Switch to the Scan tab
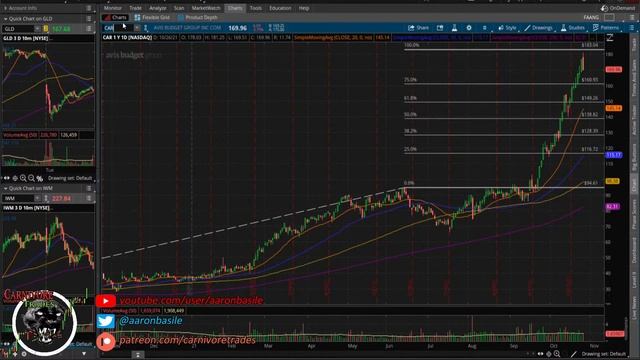Viewport: 640px width, 360px height. tap(179, 8)
